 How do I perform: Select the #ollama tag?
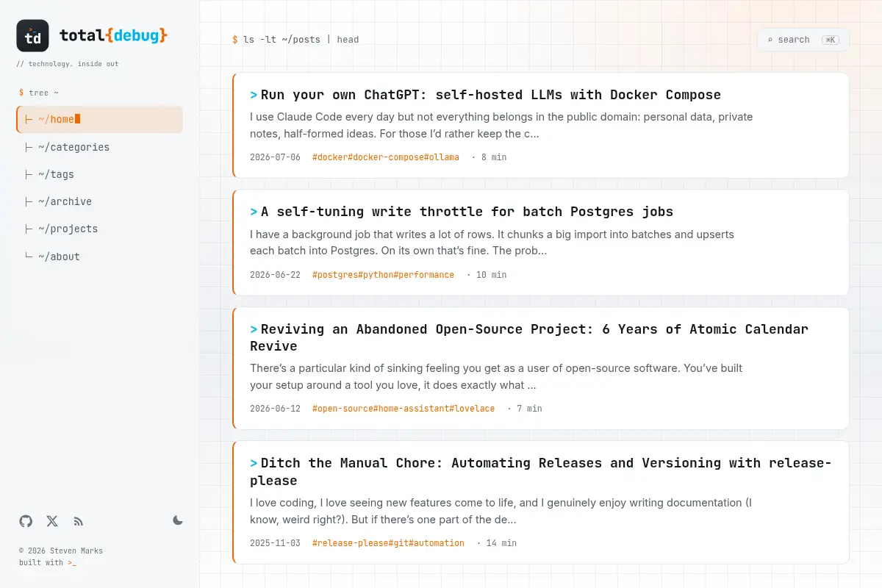tap(442, 157)
